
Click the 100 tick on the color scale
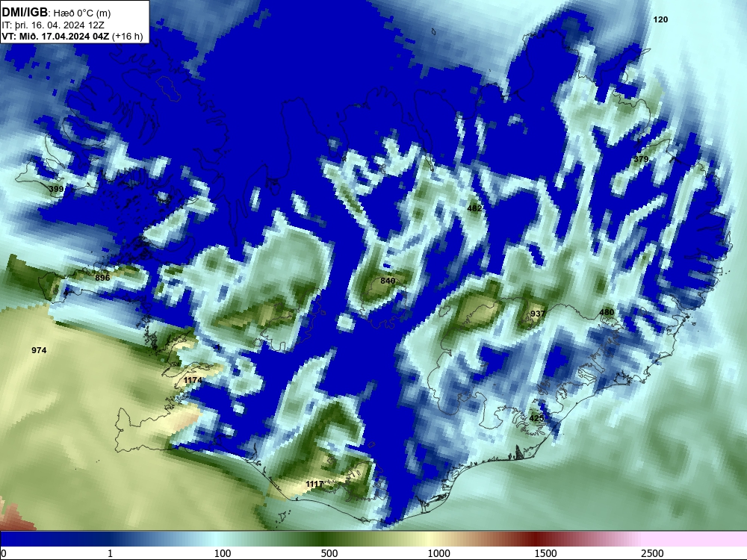(x=223, y=553)
